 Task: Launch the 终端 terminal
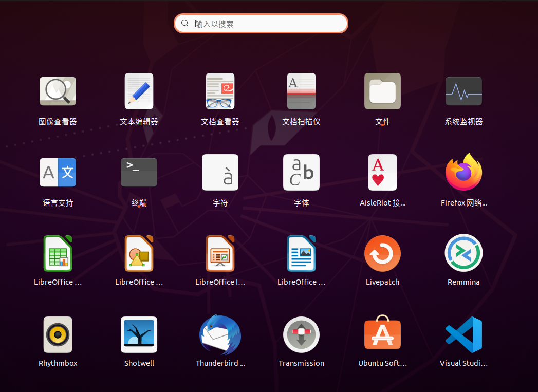(139, 172)
